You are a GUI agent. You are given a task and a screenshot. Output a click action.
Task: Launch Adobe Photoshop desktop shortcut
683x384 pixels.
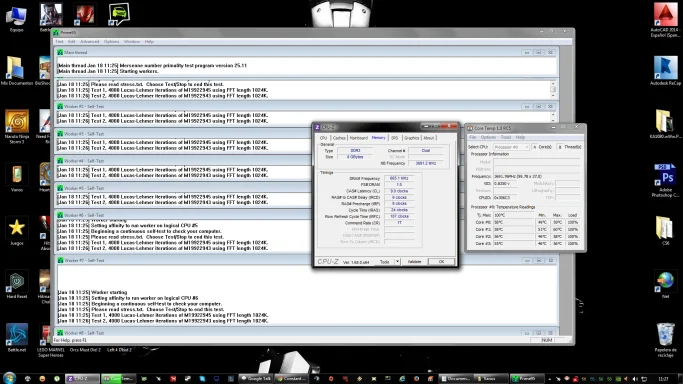pos(665,180)
